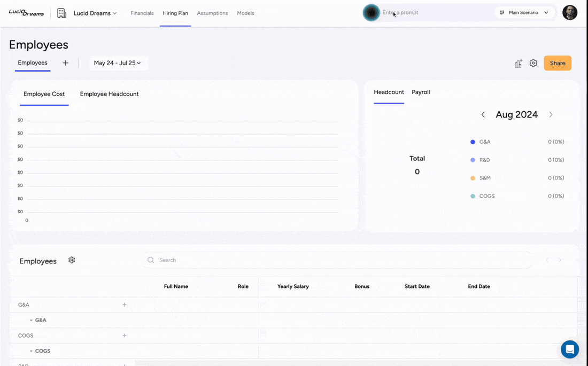
Task: Click the building icon beside Lucid Dreams
Action: [61, 12]
